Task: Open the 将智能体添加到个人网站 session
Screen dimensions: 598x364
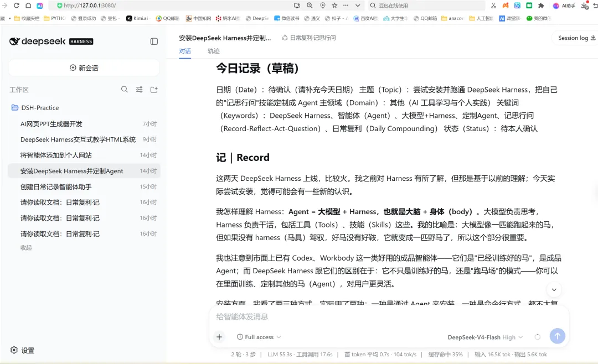Action: tap(84, 155)
